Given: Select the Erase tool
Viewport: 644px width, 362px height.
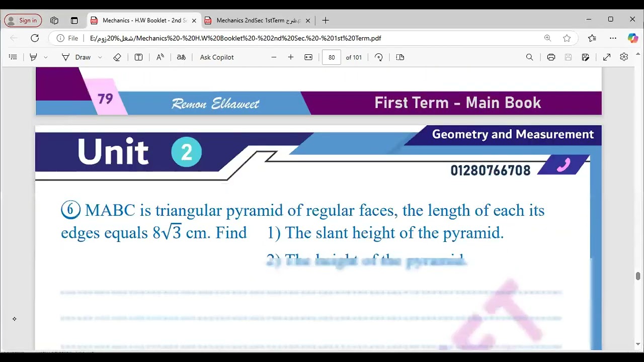Looking at the screenshot, I should (x=117, y=57).
